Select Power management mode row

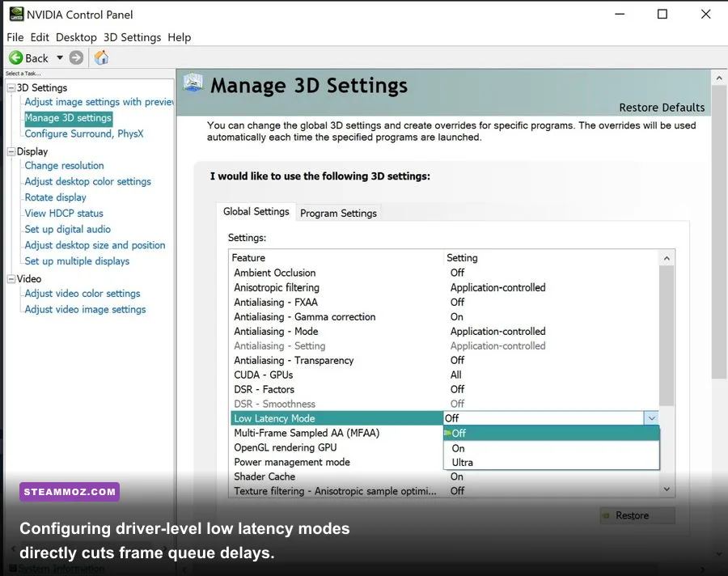point(336,462)
